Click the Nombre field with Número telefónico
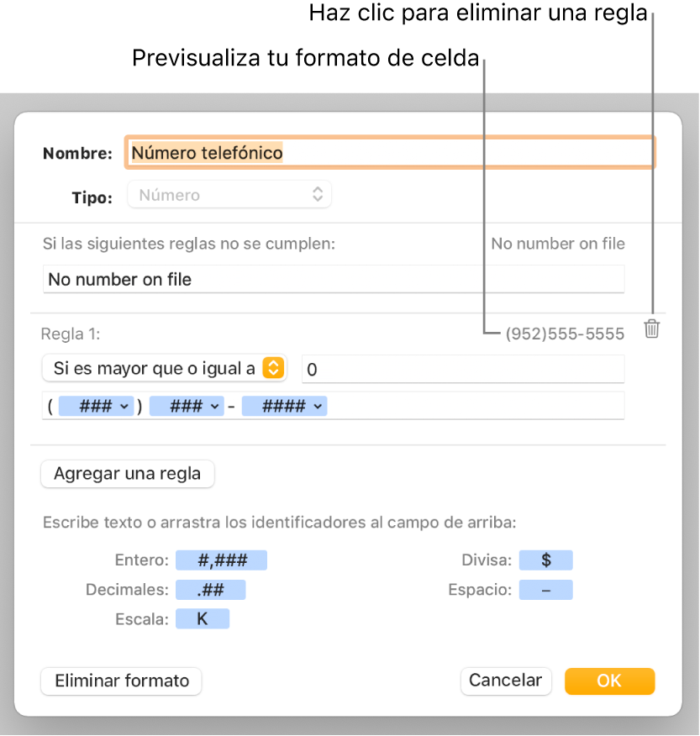 390,153
